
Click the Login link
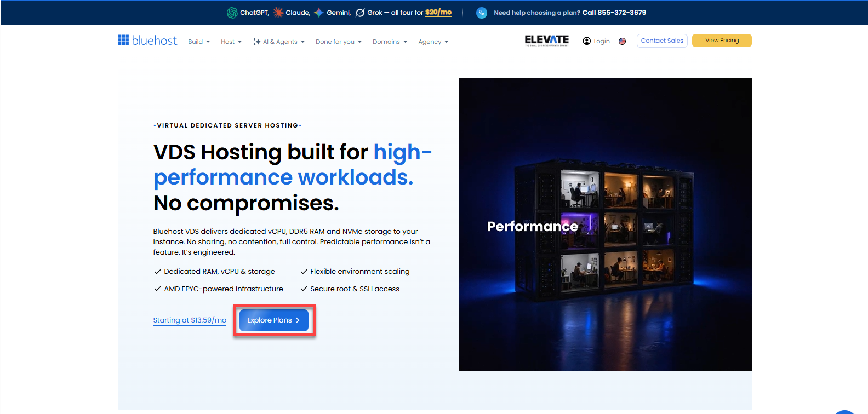pos(602,41)
